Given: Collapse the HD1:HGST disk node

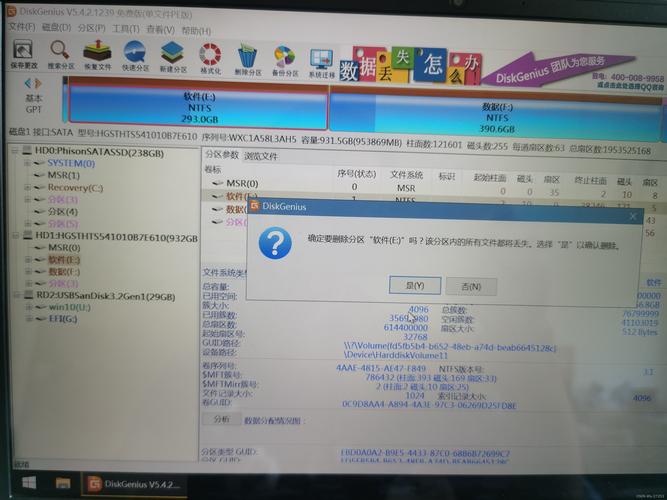Looking at the screenshot, I should click(x=16, y=235).
